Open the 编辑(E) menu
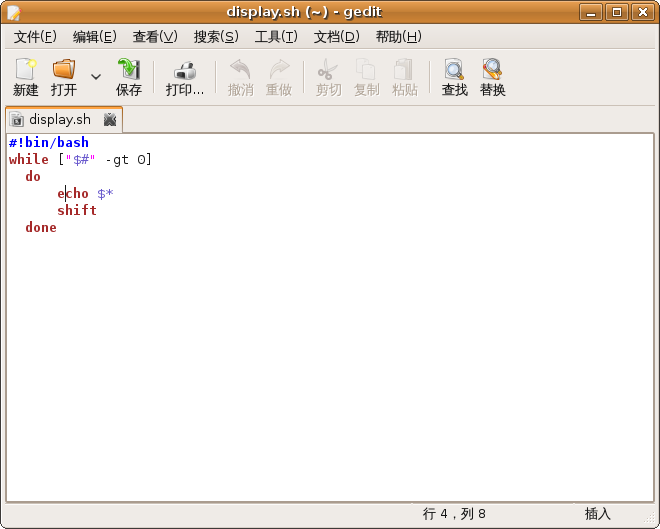The width and height of the screenshot is (660, 529). coord(95,37)
